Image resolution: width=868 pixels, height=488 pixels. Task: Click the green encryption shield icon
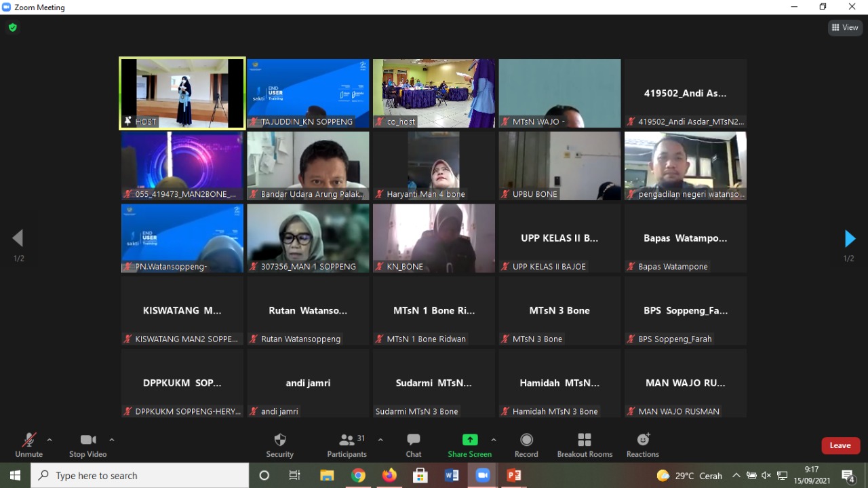[12, 28]
